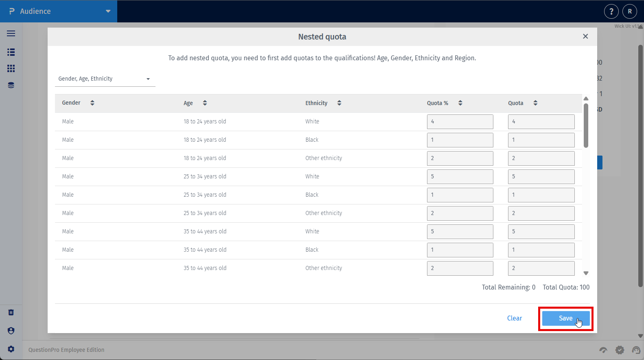Open the list view sidebar icon
Image resolution: width=644 pixels, height=360 pixels.
coord(11,52)
